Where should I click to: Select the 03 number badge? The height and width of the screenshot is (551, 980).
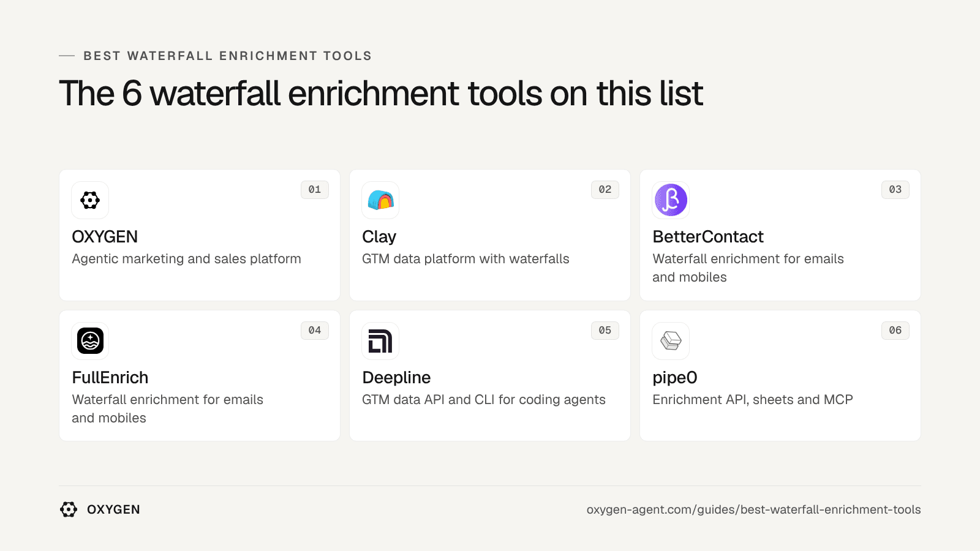tap(895, 190)
